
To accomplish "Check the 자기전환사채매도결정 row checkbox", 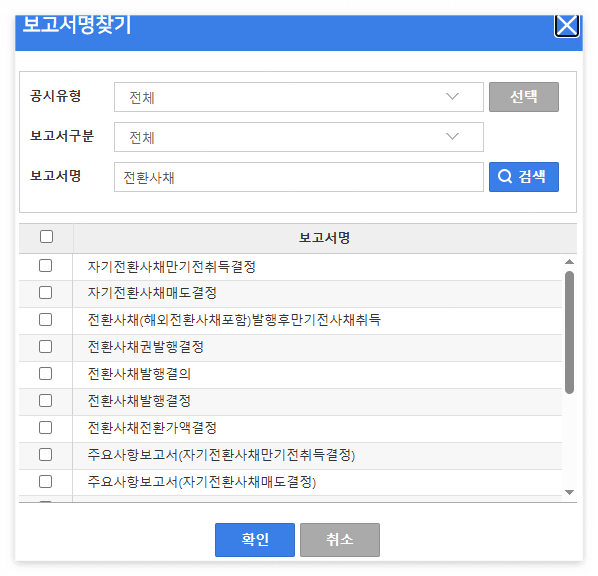I will point(45,293).
